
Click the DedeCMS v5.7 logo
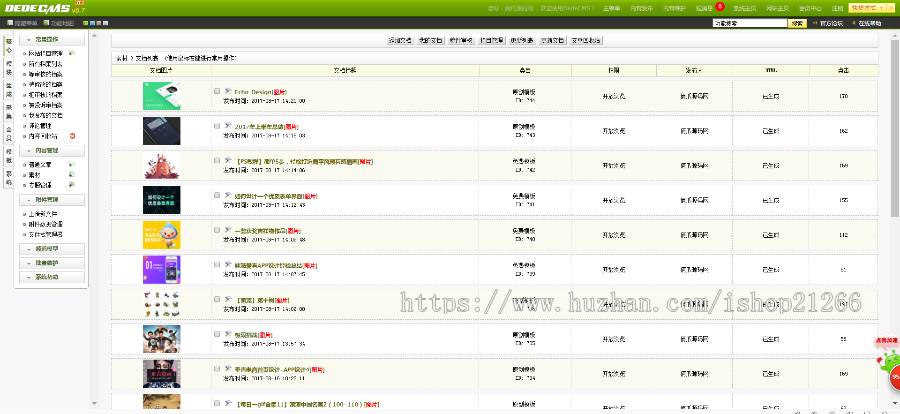[x=45, y=8]
